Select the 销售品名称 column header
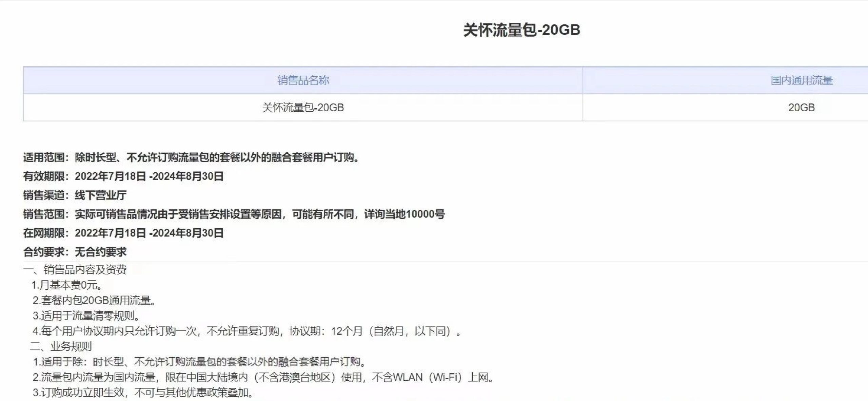The height and width of the screenshot is (401, 868). click(x=303, y=80)
